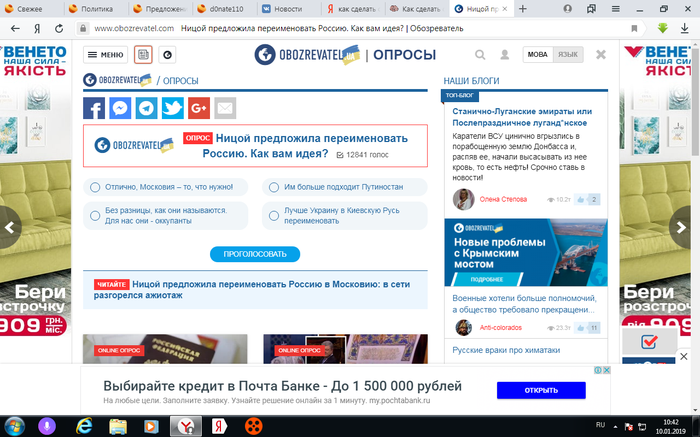
Task: Share poll on Facebook
Action: tap(94, 108)
